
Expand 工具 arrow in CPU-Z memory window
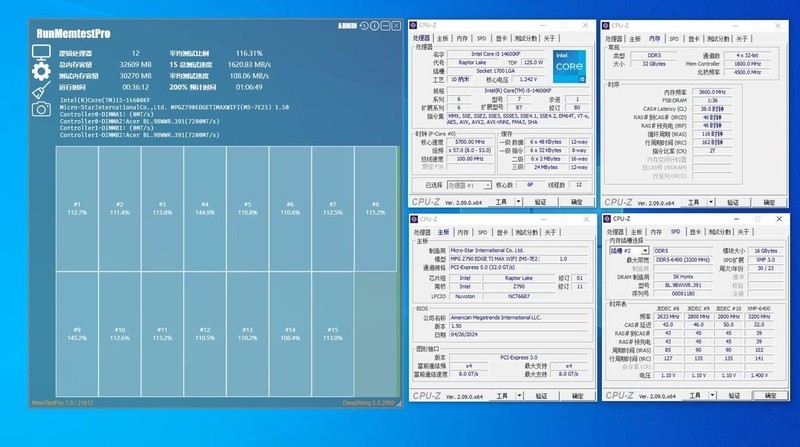(x=711, y=203)
